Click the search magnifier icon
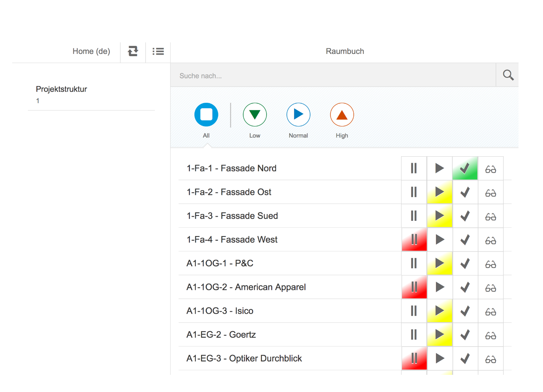The image size is (543, 392). (507, 75)
